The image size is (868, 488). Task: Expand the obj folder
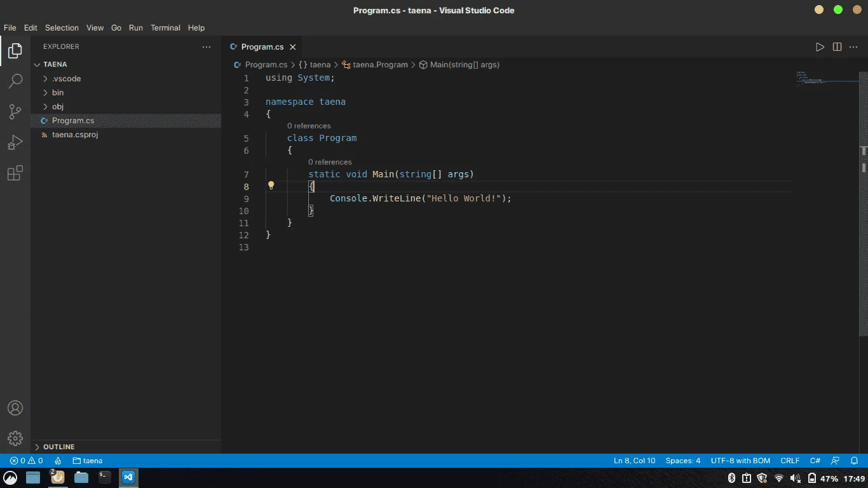pyautogui.click(x=126, y=107)
